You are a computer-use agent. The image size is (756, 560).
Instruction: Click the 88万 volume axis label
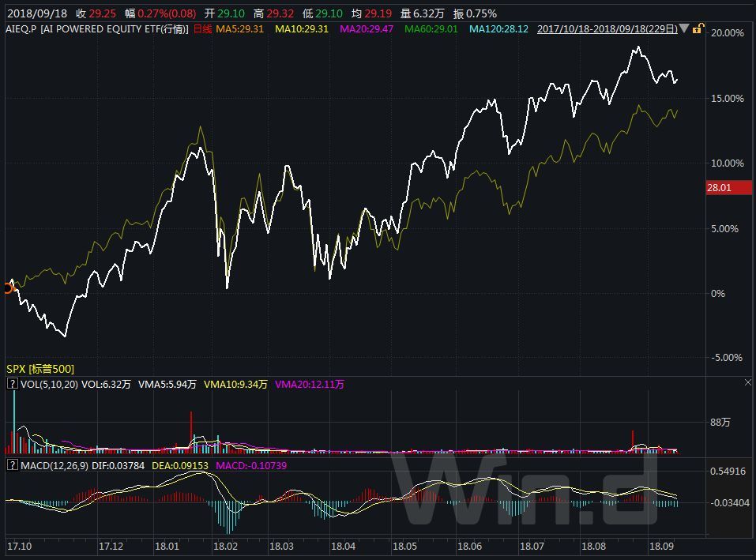(x=720, y=422)
